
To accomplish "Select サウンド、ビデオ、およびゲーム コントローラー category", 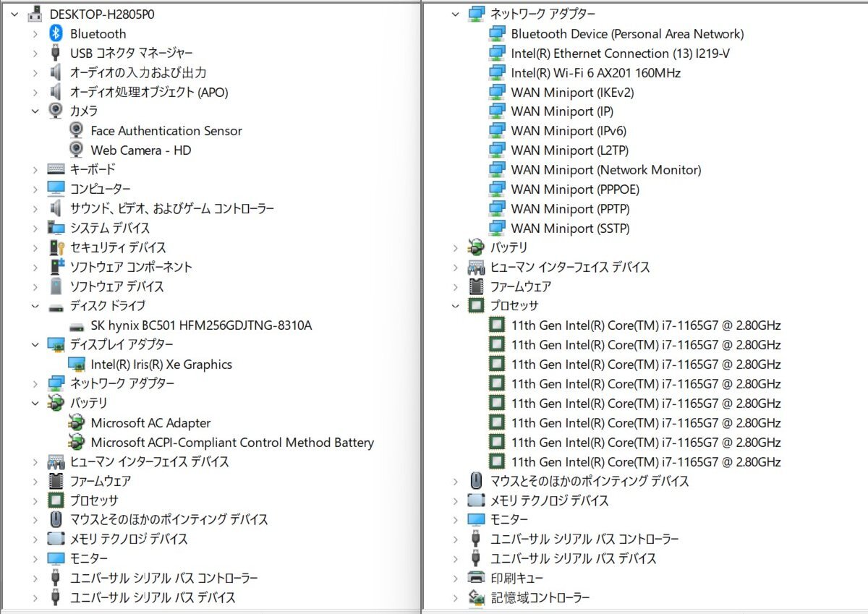I will point(172,208).
